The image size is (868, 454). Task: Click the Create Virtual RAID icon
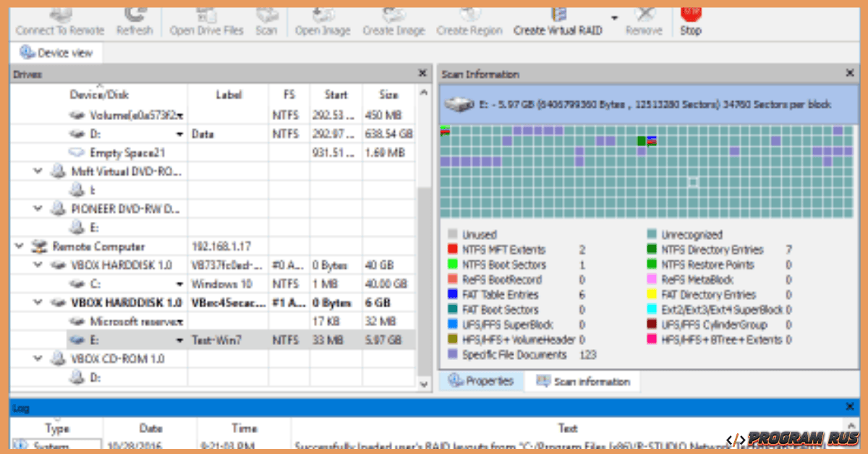[x=558, y=19]
